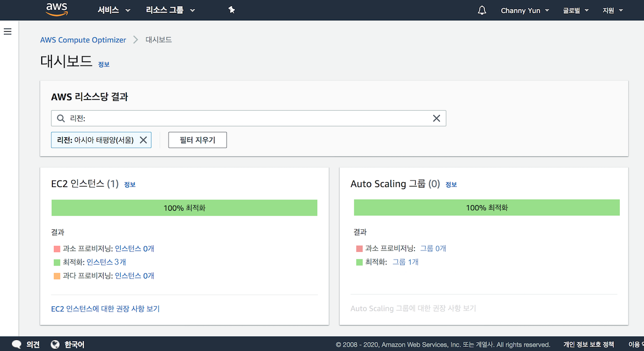The image size is (644, 351).
Task: Open EC2 과소 프로비저닝 인스턴스 0개 link
Action: tap(134, 248)
